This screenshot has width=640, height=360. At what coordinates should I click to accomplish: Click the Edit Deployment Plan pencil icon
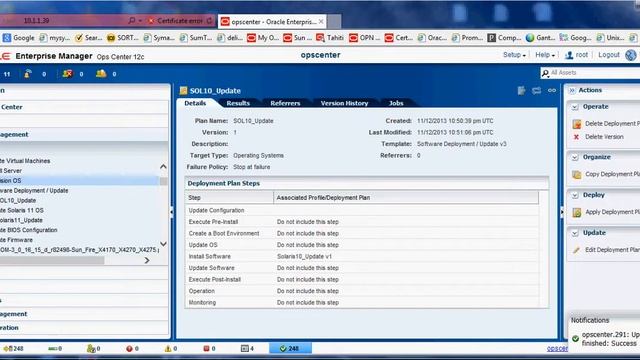(x=576, y=250)
